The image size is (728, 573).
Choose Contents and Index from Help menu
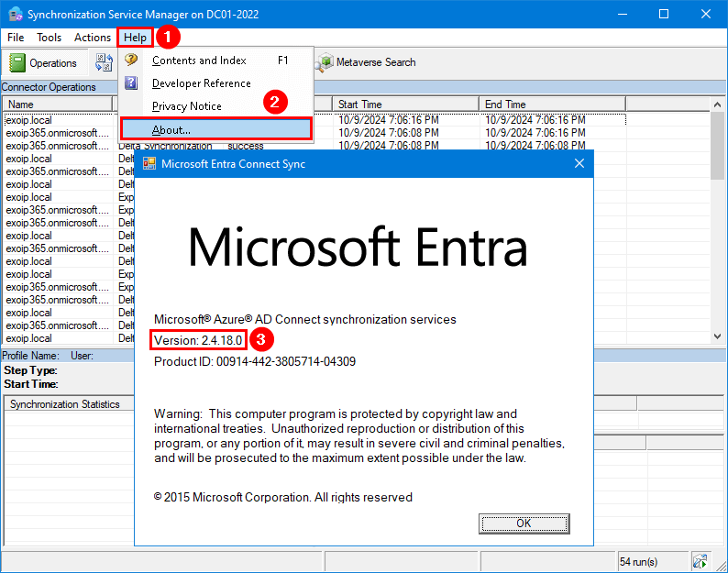click(216, 61)
